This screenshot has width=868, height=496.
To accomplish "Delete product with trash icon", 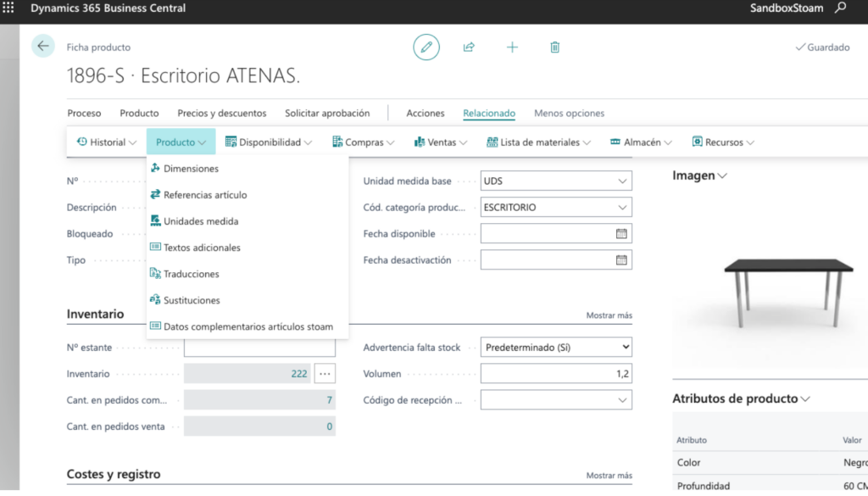I will [x=554, y=47].
